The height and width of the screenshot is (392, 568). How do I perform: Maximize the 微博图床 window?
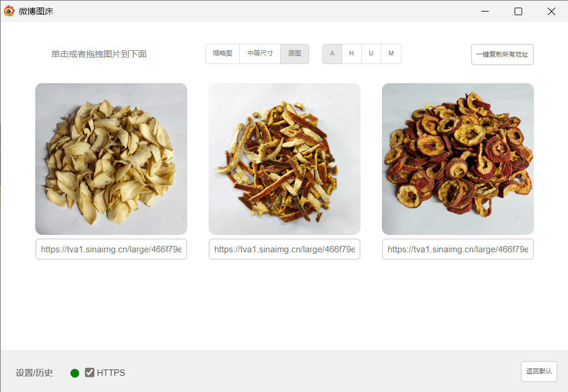pyautogui.click(x=518, y=11)
